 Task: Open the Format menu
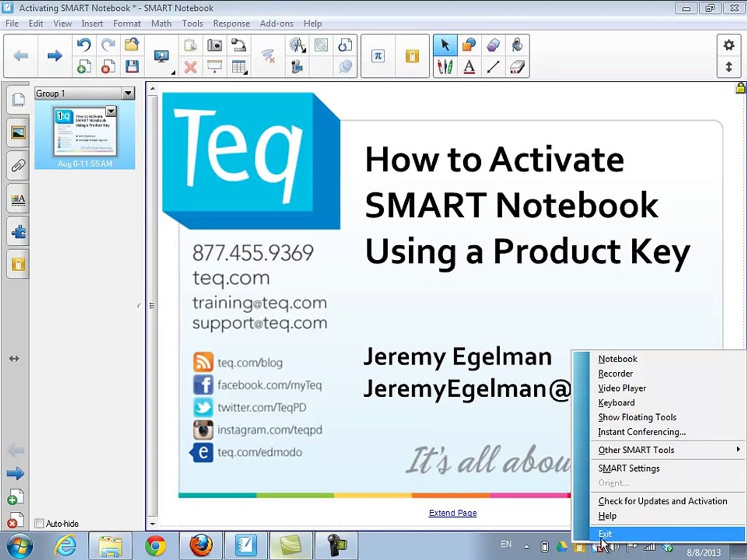tap(127, 23)
